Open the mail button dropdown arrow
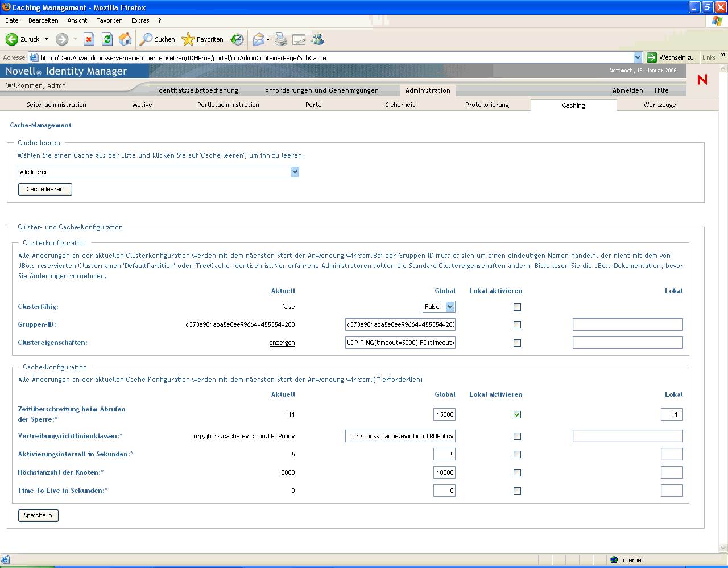Viewport: 728px width, 568px height. pyautogui.click(x=268, y=39)
